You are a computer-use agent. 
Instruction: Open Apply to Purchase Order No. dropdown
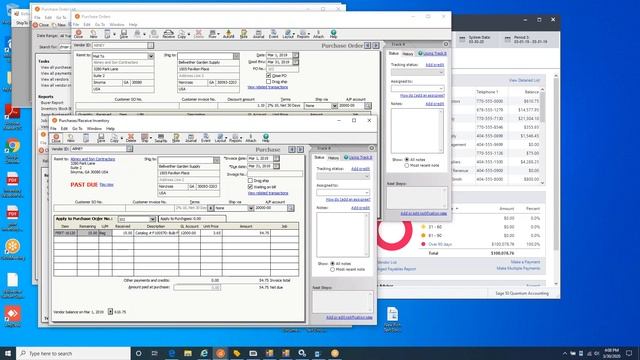pos(152,219)
